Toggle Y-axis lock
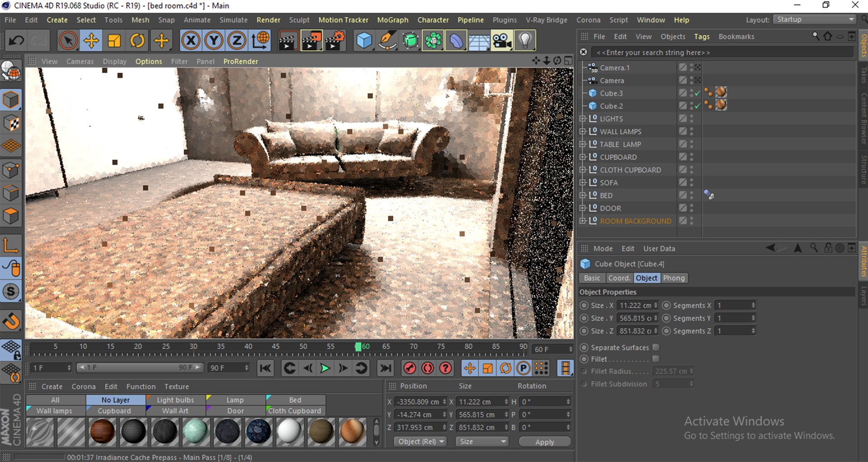The height and width of the screenshot is (462, 868). (214, 41)
